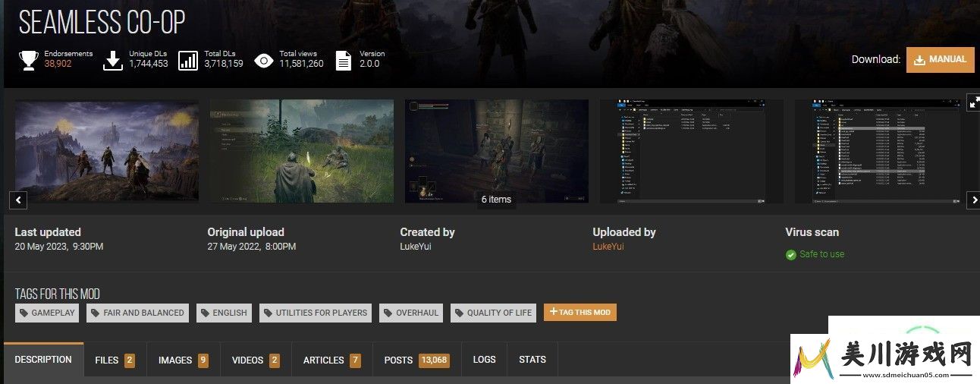
Task: Select the GAMEPLAY tag
Action: pos(47,313)
